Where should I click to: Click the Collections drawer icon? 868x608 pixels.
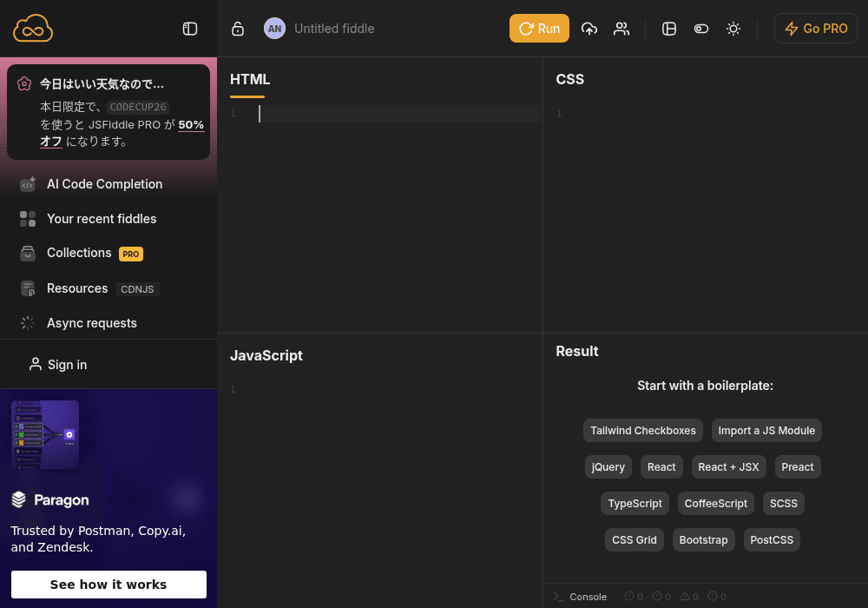pyautogui.click(x=28, y=253)
